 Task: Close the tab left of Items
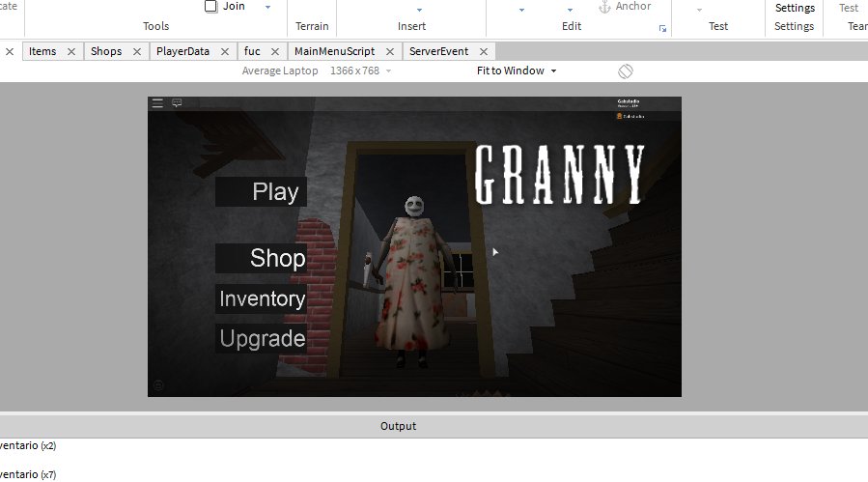(10, 51)
